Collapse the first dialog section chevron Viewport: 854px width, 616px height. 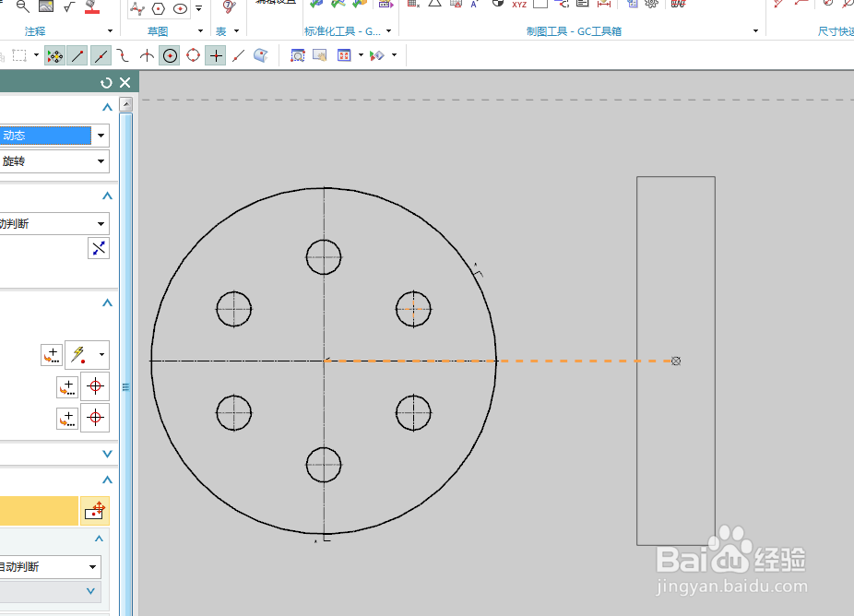[x=107, y=107]
